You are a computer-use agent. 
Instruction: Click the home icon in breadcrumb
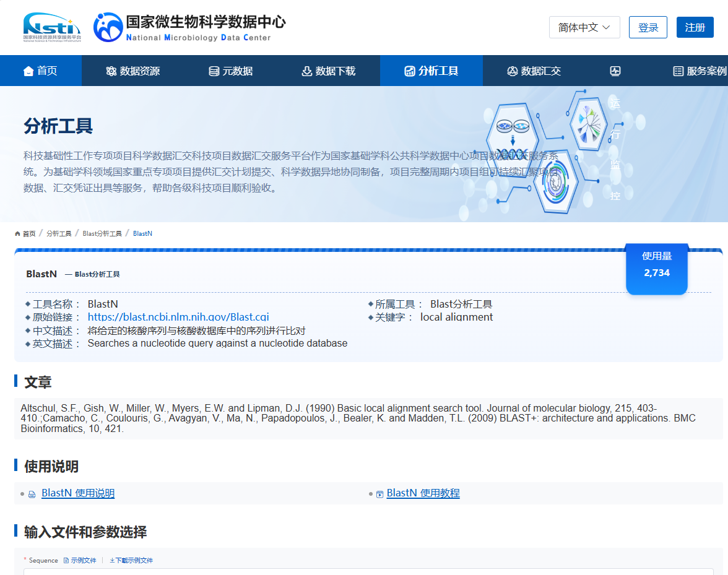(18, 233)
